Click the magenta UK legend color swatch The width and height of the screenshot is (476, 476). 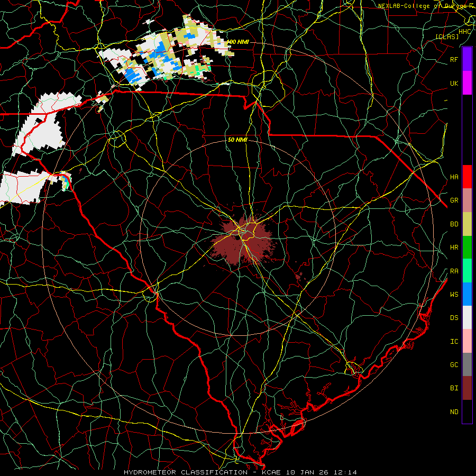[x=467, y=83]
